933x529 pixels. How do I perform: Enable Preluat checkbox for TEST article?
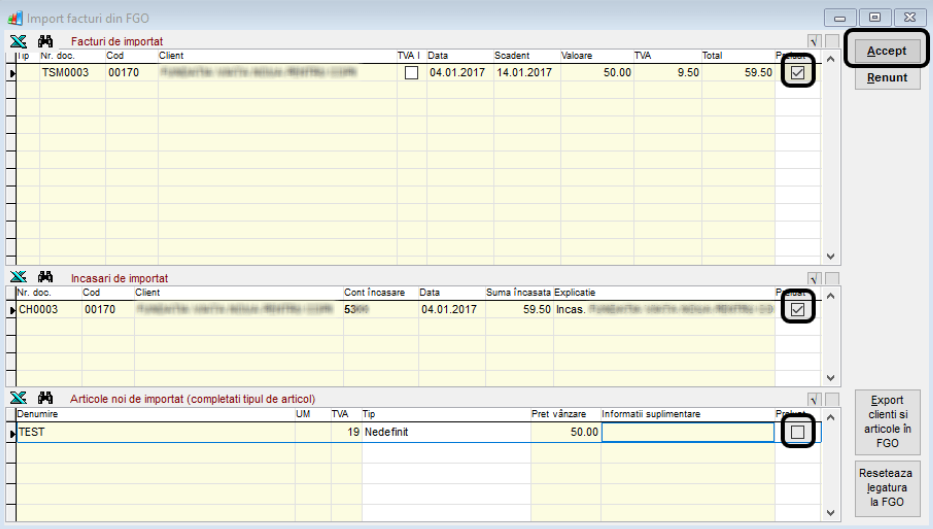pyautogui.click(x=797, y=432)
